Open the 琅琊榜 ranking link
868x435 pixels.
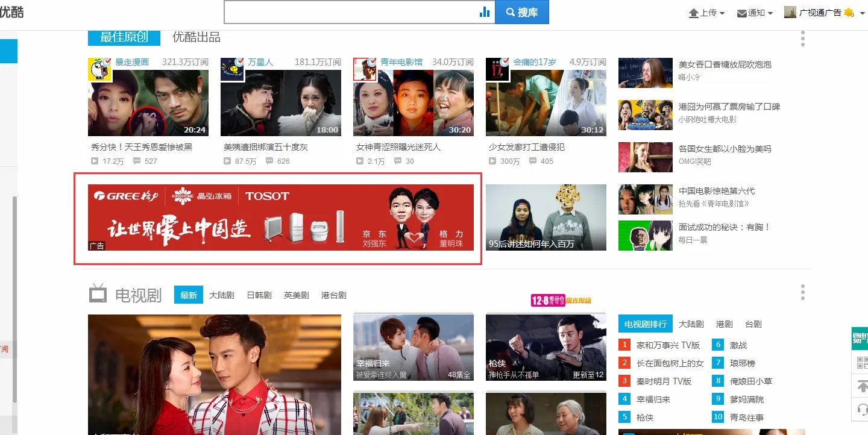pos(742,363)
